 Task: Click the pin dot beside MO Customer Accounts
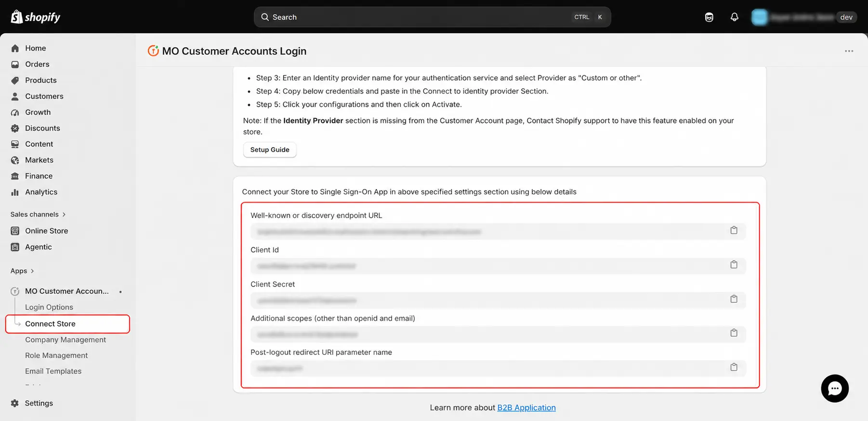(x=120, y=292)
